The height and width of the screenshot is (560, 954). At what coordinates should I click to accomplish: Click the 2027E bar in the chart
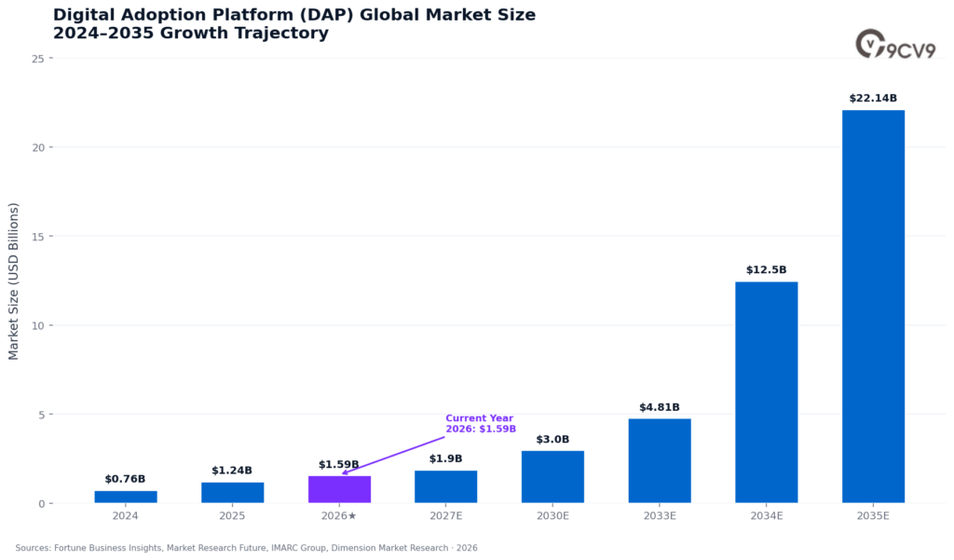pyautogui.click(x=446, y=486)
